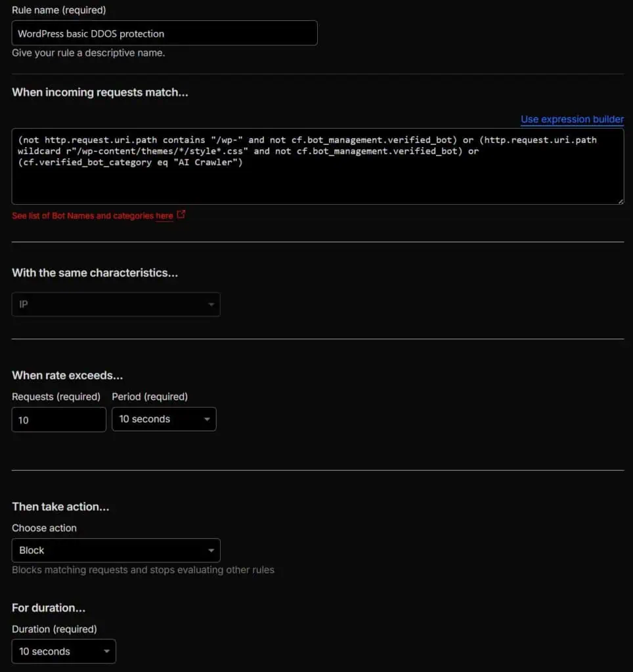Click the caret icon in the Period dropdown
The height and width of the screenshot is (672, 633).
click(207, 419)
